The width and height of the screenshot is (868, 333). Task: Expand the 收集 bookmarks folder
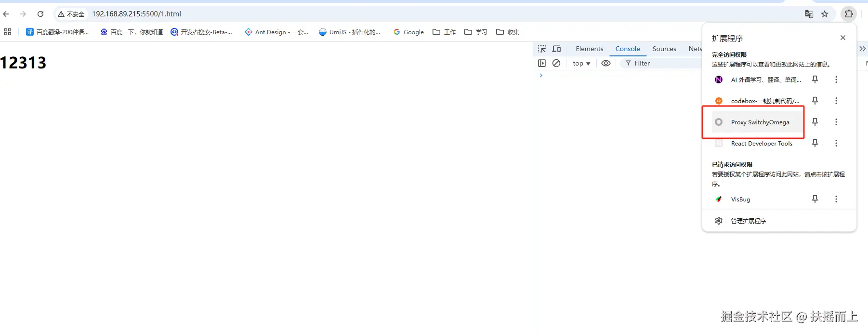point(508,32)
